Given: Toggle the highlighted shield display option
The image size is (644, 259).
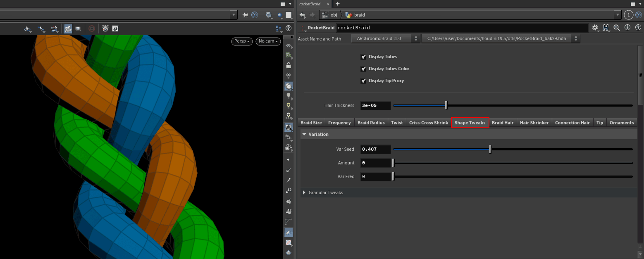Looking at the screenshot, I should (x=289, y=128).
